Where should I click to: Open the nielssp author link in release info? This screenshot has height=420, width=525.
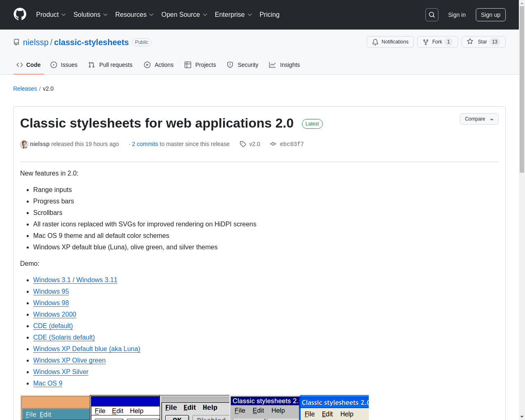40,144
